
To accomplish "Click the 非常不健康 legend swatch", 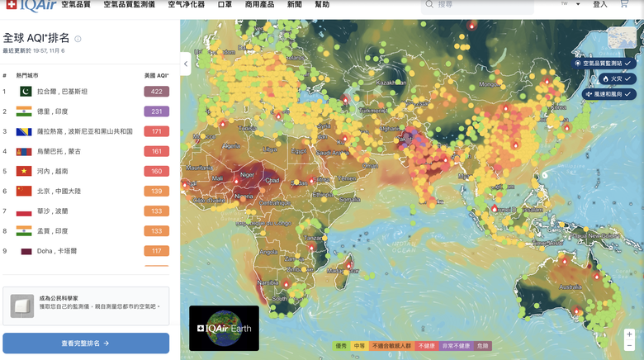I will pyautogui.click(x=456, y=346).
